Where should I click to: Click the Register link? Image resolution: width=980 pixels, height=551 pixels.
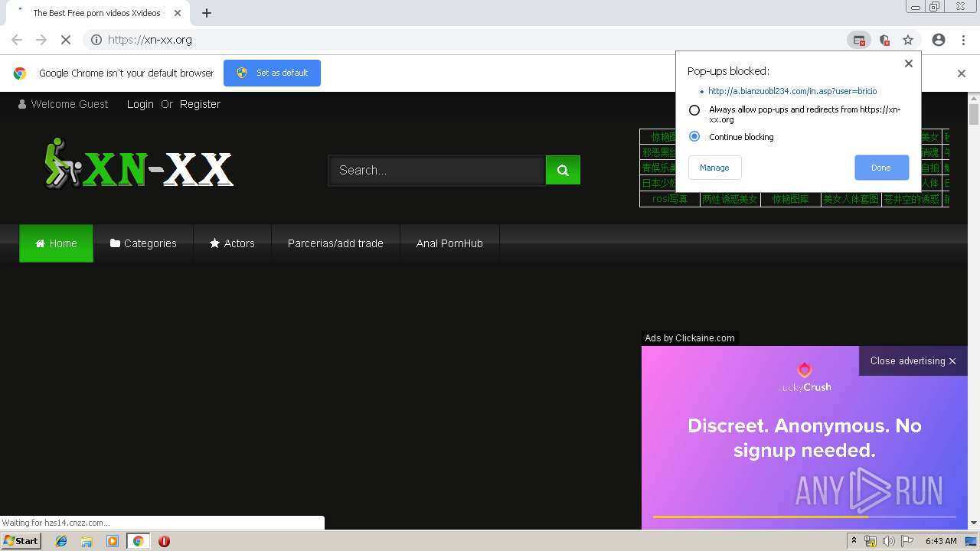(200, 104)
